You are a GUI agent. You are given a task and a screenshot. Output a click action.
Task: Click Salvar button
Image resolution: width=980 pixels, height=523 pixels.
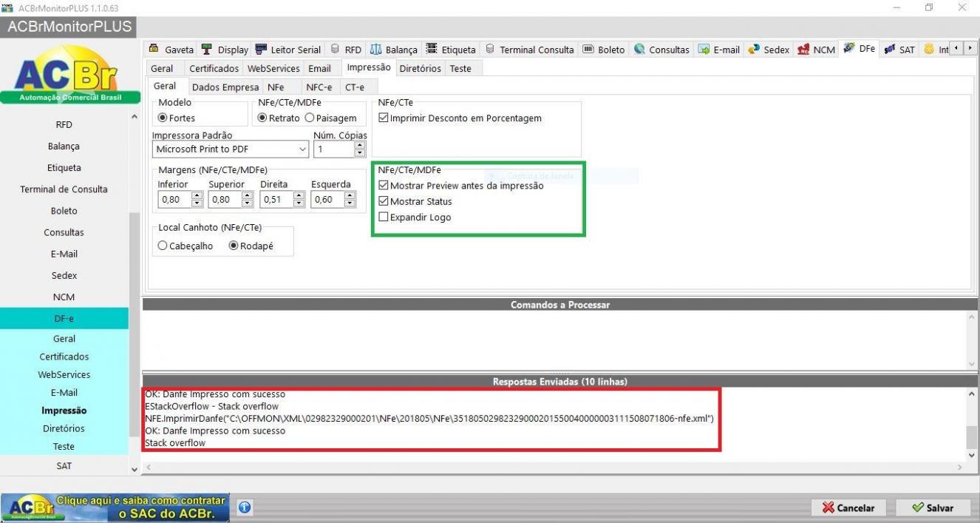(x=933, y=508)
